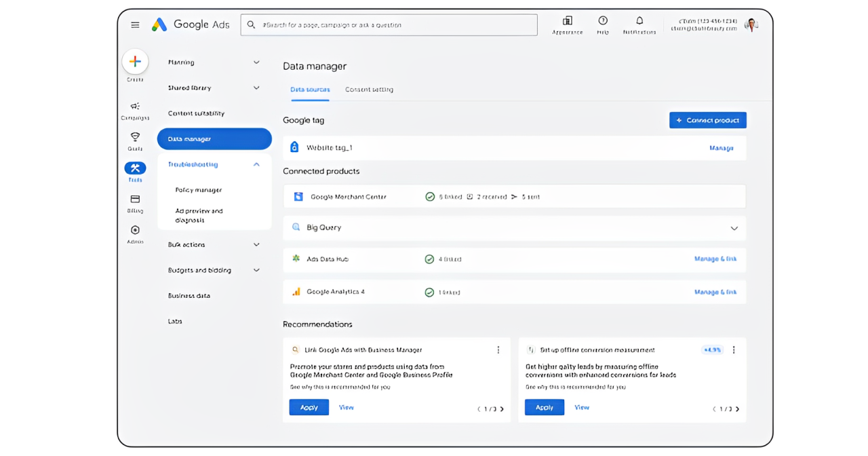Click Manage link for Website tag_1
This screenshot has height=456, width=868.
click(721, 148)
